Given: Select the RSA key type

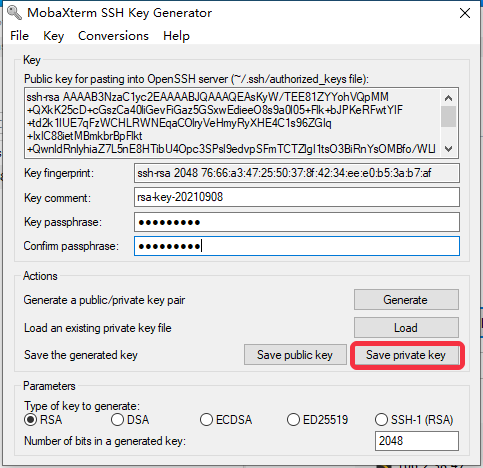Looking at the screenshot, I should click(x=43, y=419).
